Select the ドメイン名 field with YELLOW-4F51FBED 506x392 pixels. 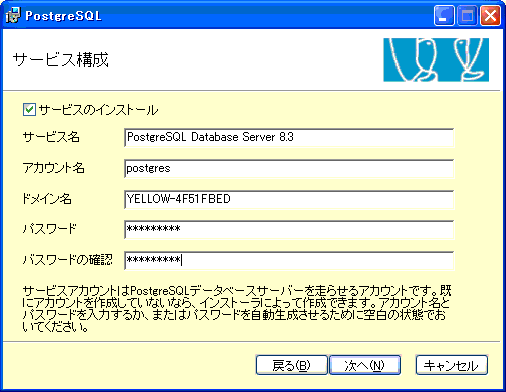(x=289, y=199)
